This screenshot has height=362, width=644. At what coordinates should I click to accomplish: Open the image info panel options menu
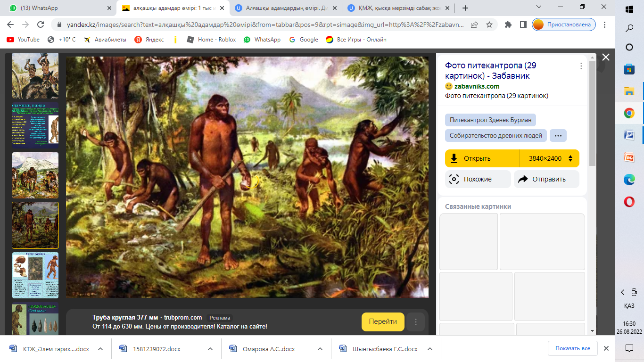pyautogui.click(x=581, y=66)
